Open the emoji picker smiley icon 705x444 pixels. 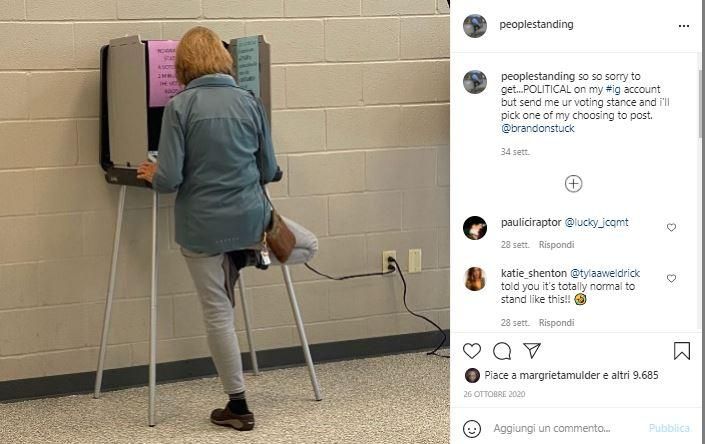click(x=472, y=429)
